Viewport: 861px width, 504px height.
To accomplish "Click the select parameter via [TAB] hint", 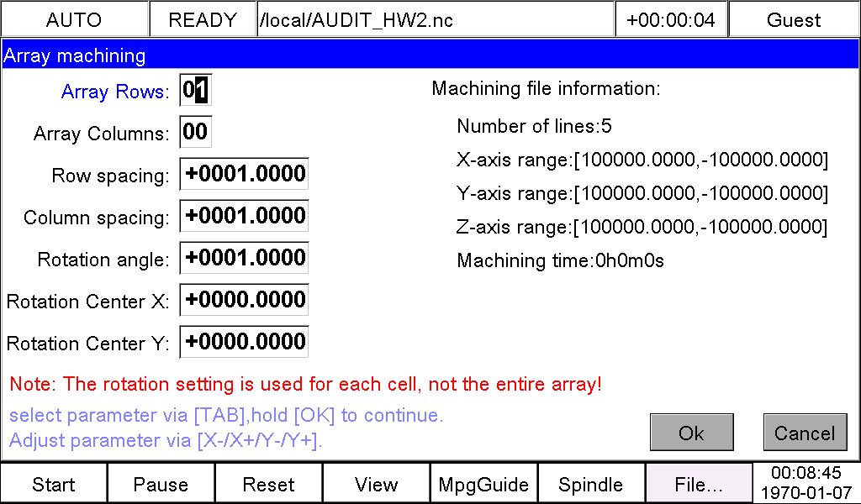I will click(226, 415).
